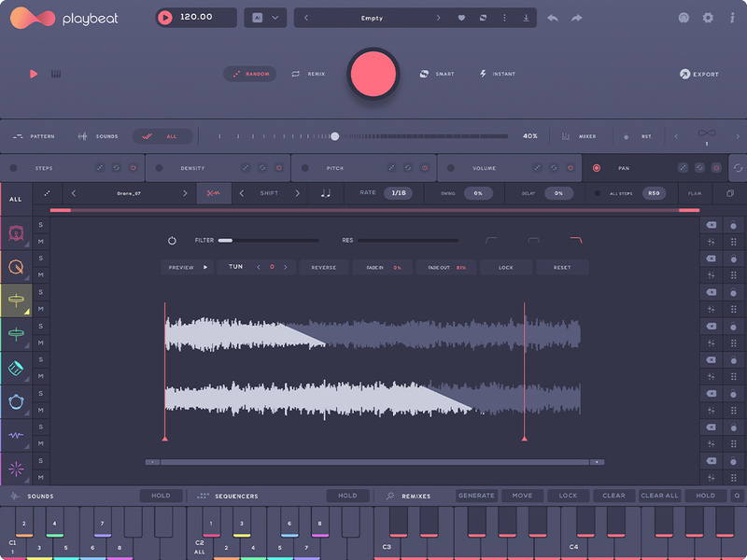This screenshot has width=747, height=560.
Task: Toggle the filter power button
Action: [x=172, y=241]
